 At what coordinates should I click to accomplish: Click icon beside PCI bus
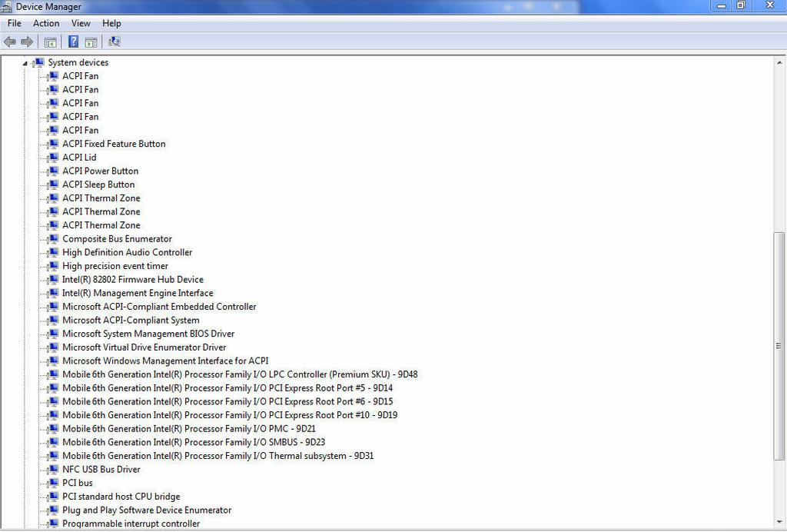coord(53,483)
